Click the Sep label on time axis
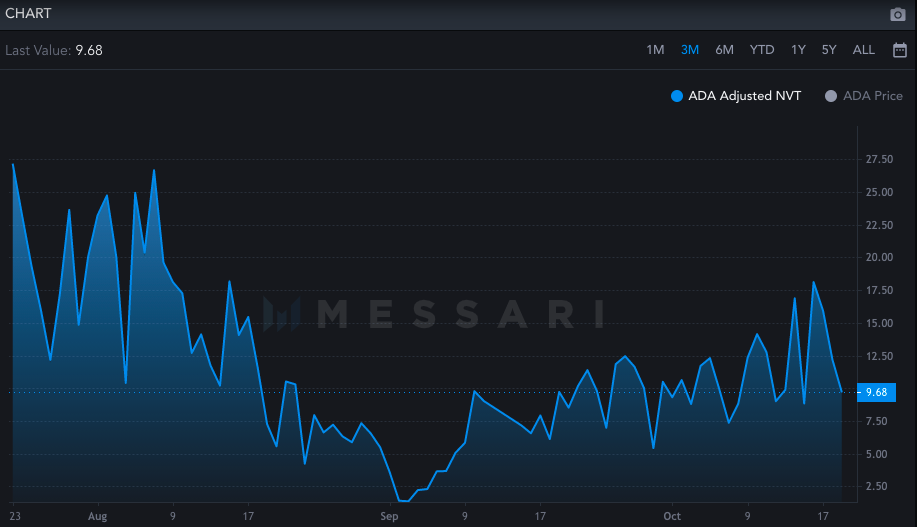 [389, 516]
